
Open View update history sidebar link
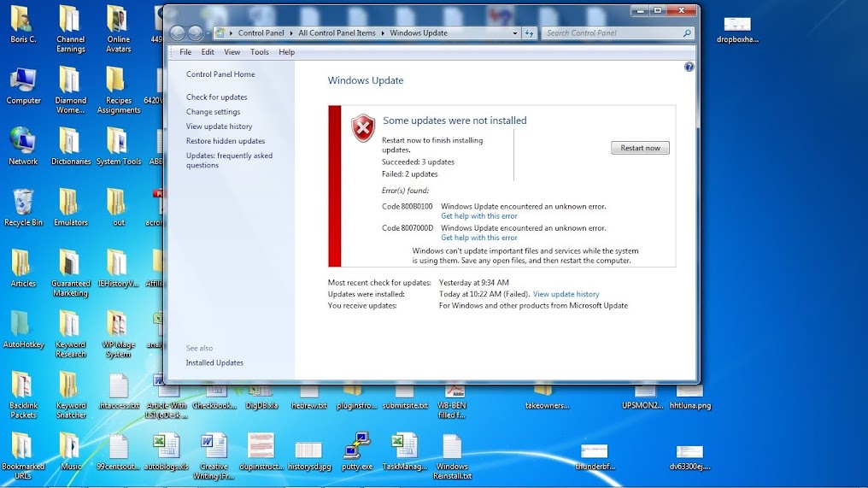pos(220,126)
